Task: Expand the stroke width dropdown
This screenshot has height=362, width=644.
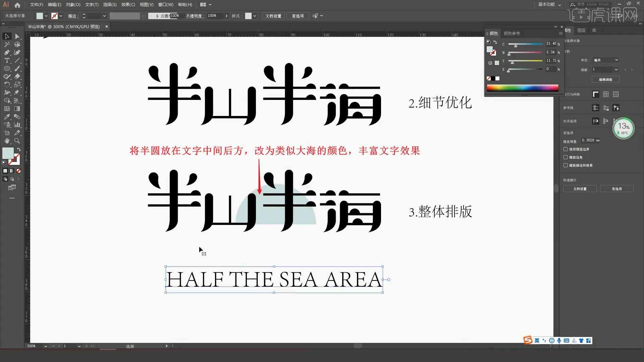Action: [105, 16]
